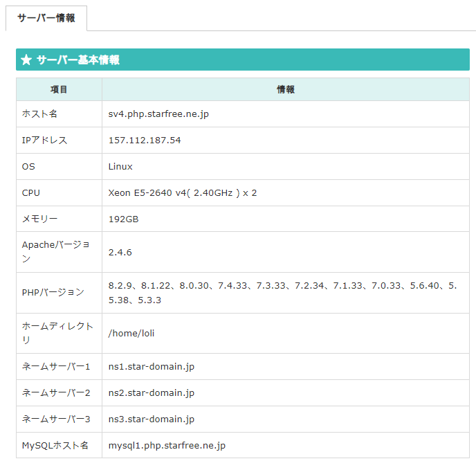Select the hostname sv4.php.starfree.ne.jp
Viewport: 476px width, 461px height.
[158, 114]
